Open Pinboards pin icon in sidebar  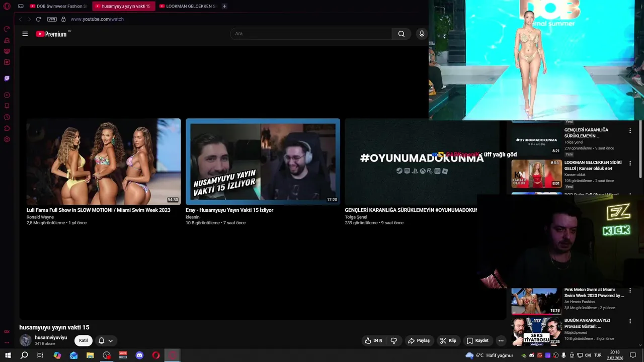7,106
